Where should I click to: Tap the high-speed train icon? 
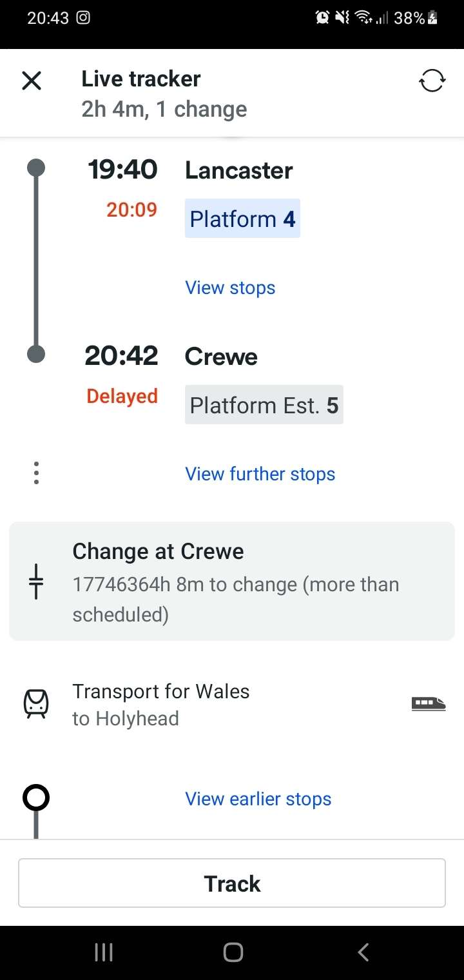[429, 703]
